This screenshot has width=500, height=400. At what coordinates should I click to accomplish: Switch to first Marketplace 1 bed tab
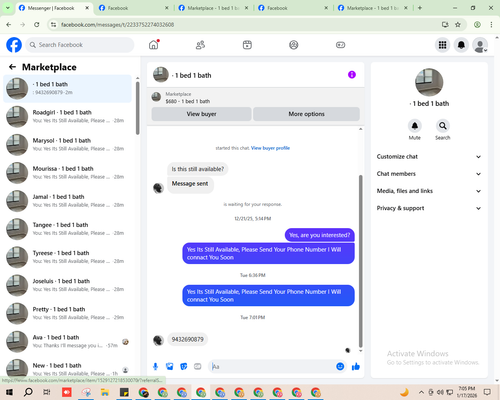[x=213, y=8]
